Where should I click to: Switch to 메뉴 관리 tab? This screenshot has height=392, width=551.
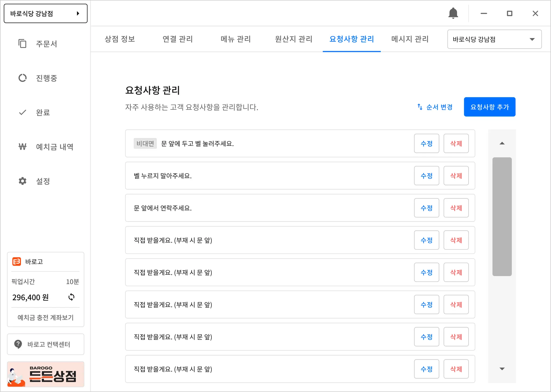click(x=235, y=39)
